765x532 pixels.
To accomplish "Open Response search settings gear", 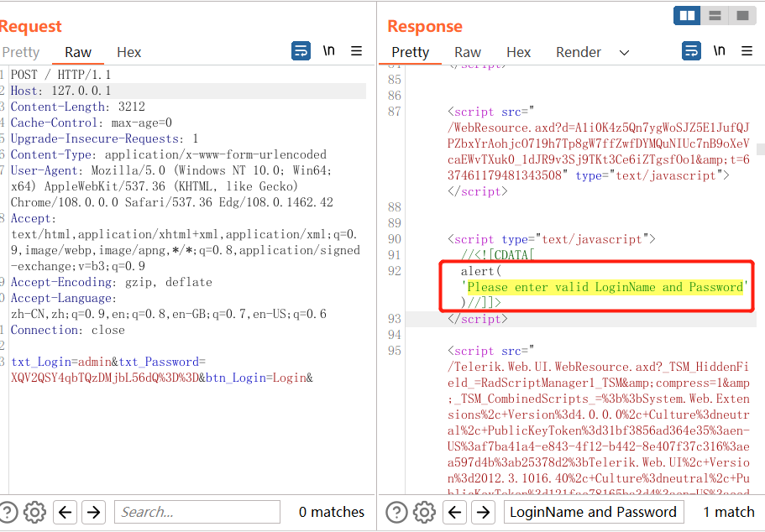I will pyautogui.click(x=424, y=512).
